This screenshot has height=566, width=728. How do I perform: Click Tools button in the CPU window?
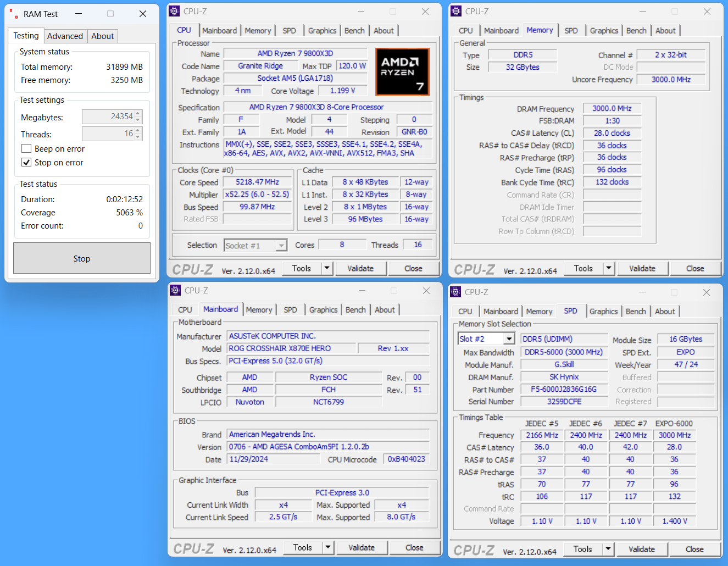[302, 268]
